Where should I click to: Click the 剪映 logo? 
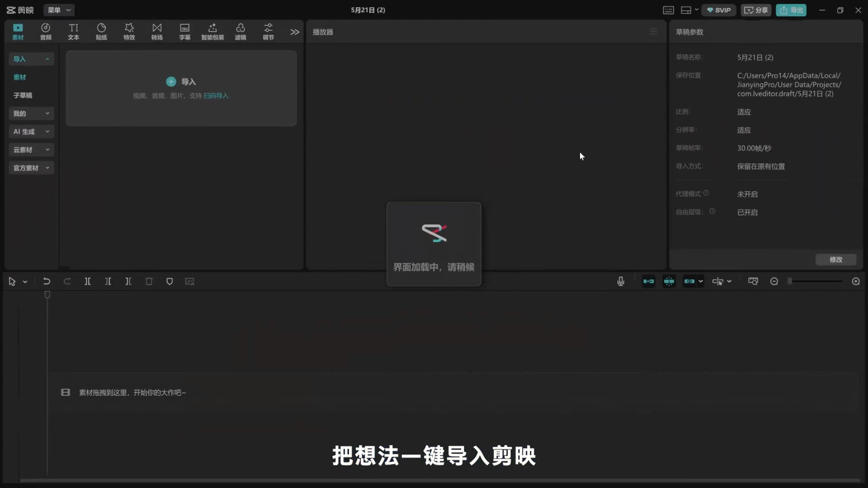(x=20, y=10)
